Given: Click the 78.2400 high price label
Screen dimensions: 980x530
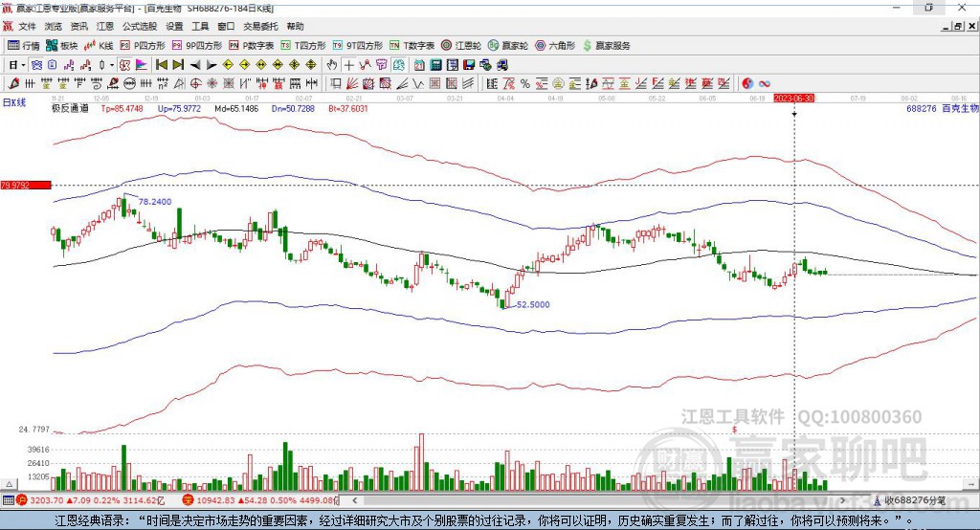Looking at the screenshot, I should [155, 201].
